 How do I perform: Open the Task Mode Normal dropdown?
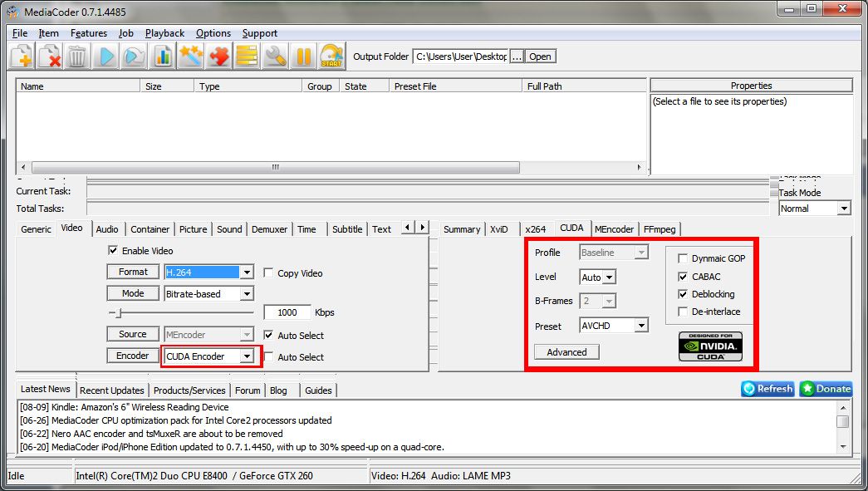[844, 209]
